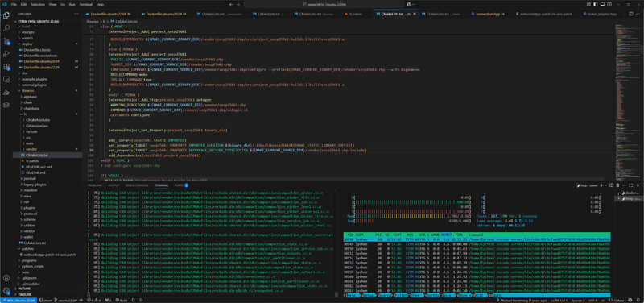Open terminal panel more actions ellipsis

pos(624,185)
